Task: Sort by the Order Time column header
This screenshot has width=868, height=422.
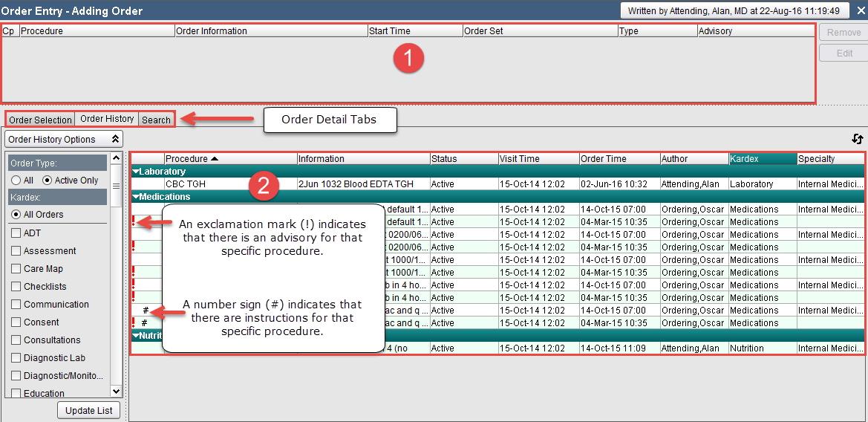Action: click(x=619, y=159)
